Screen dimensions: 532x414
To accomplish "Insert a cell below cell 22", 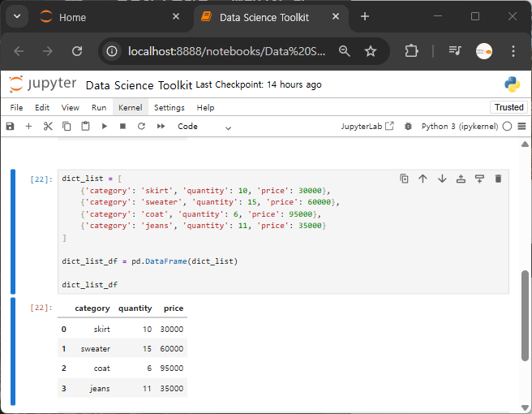I will pyautogui.click(x=479, y=179).
